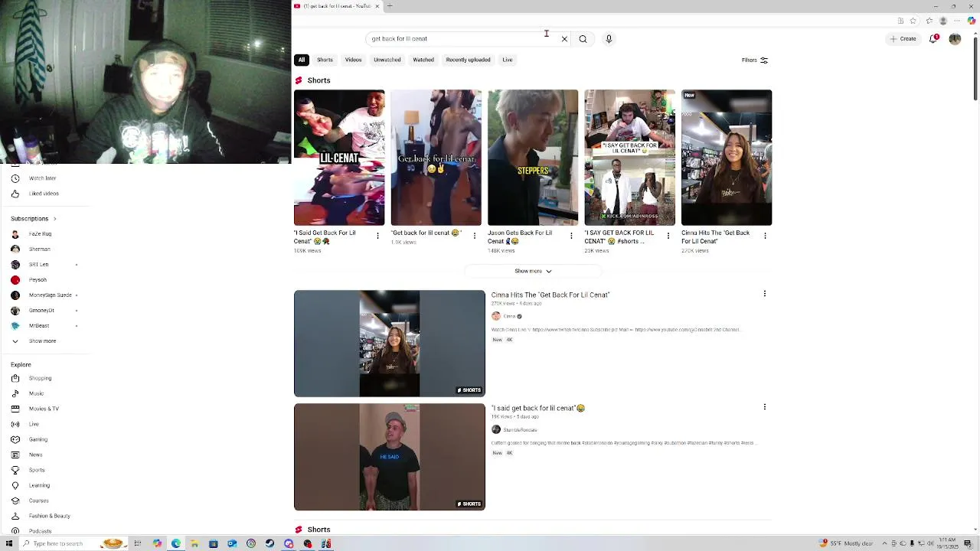Screen dimensions: 980x551
Task: Select the Live filter chip
Action: [x=507, y=60]
